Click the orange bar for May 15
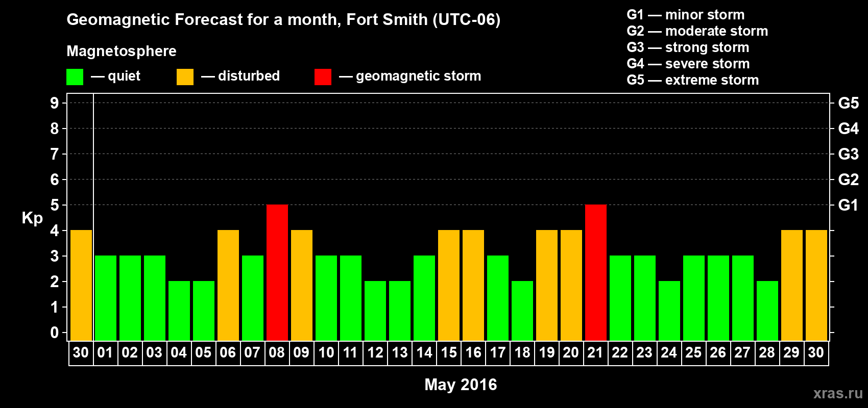The image size is (868, 408). [449, 286]
